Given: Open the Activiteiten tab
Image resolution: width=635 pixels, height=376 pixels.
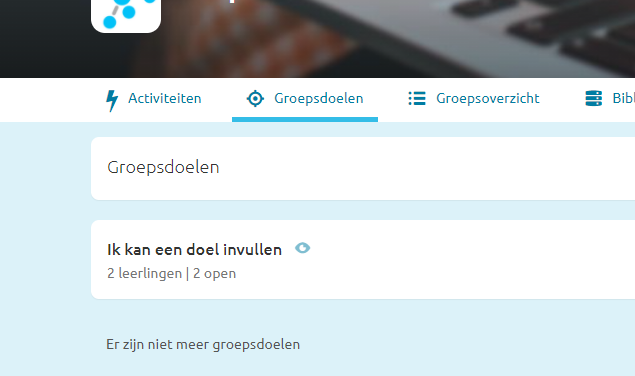Looking at the screenshot, I should point(153,99).
